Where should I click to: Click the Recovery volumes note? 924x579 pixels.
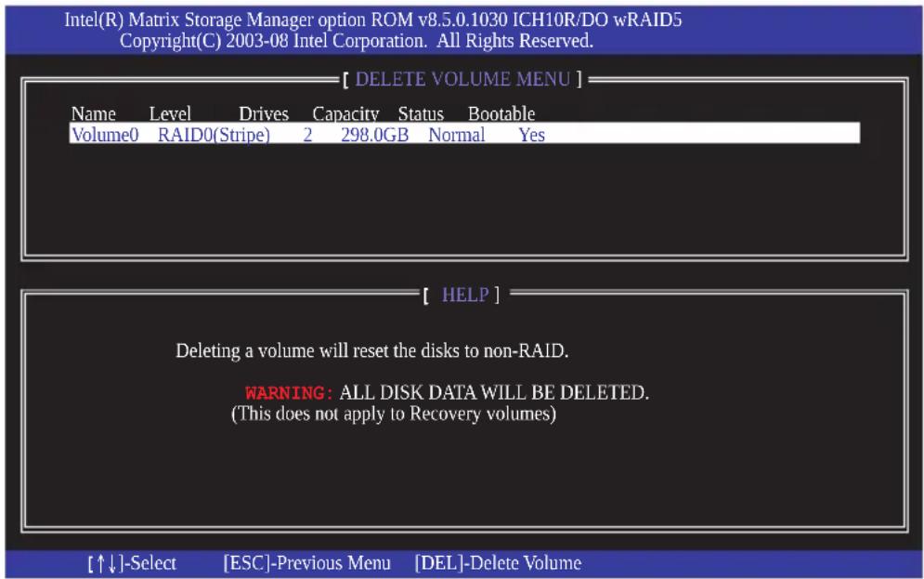393,414
